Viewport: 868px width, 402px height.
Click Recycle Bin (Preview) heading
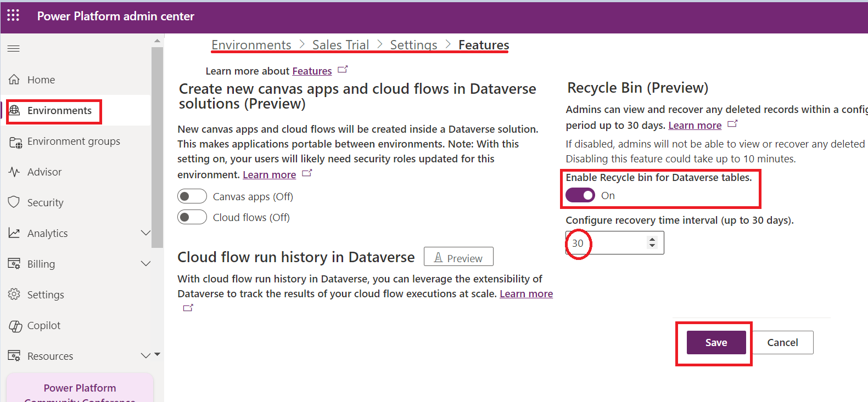coord(637,88)
